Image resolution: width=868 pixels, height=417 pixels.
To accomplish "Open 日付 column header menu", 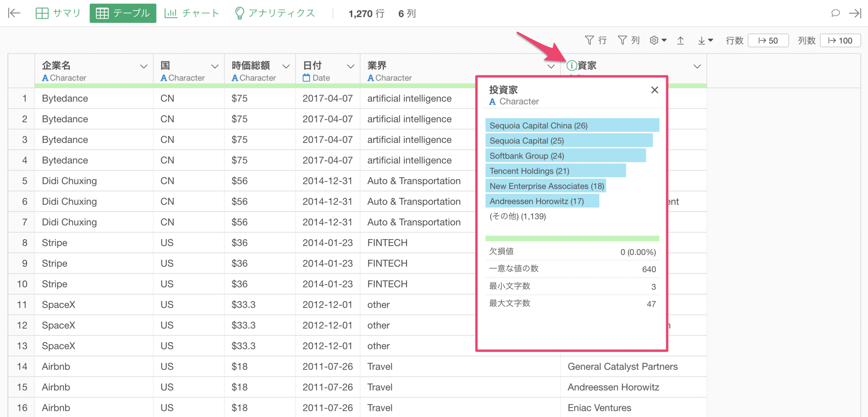I will [x=351, y=66].
